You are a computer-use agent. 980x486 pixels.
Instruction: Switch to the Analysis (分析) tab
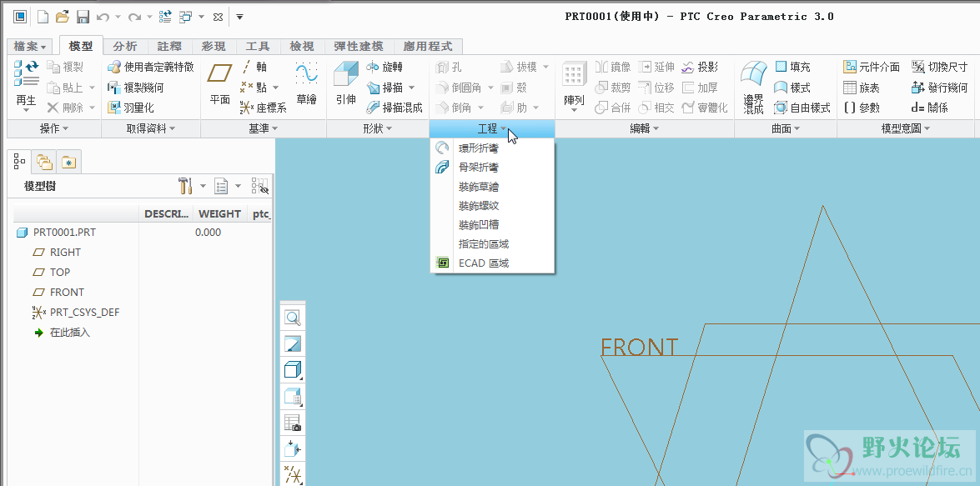tap(125, 47)
